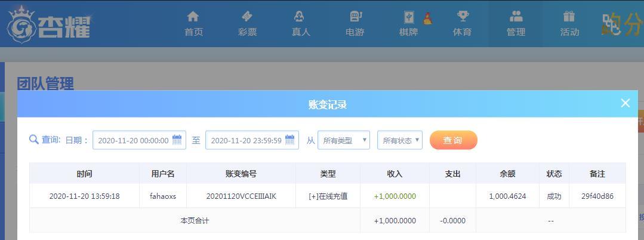Click the 首页 home icon
This screenshot has height=240, width=644.
(193, 17)
